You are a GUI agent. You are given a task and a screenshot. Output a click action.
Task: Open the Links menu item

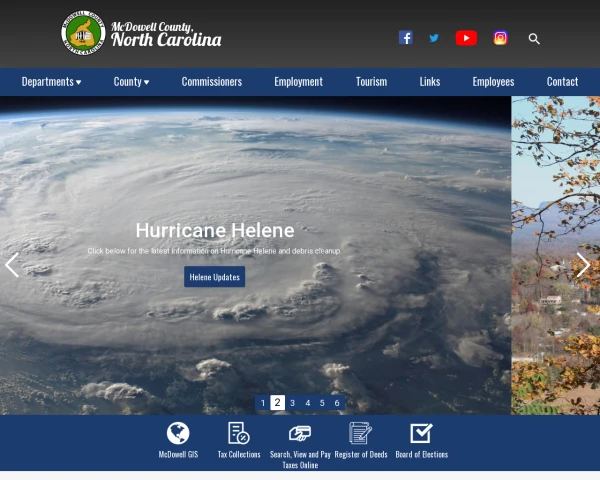(x=430, y=82)
